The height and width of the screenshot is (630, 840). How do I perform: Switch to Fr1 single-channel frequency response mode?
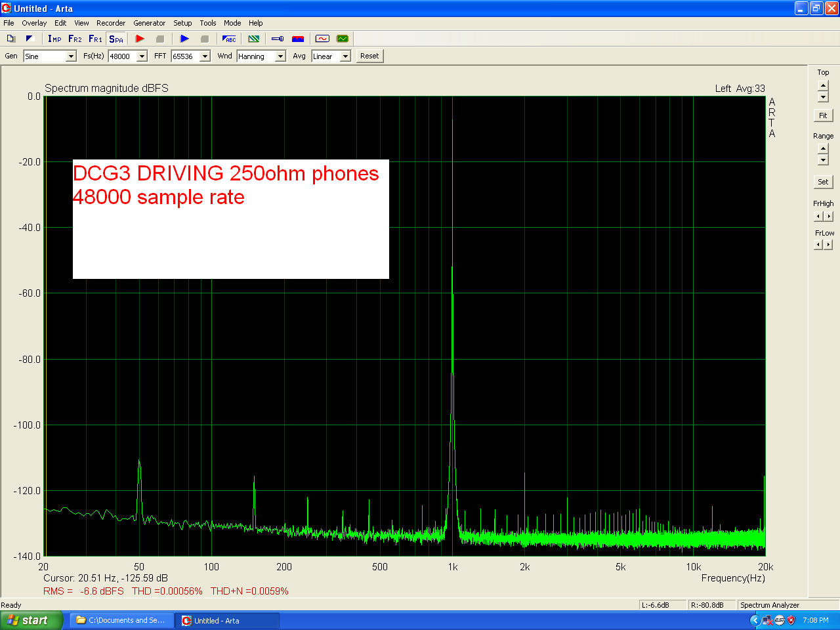[x=95, y=39]
